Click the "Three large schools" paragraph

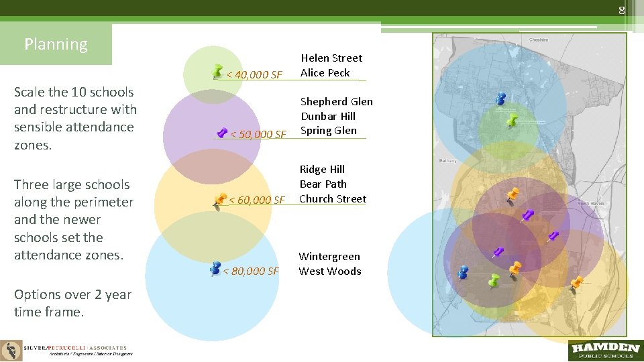pyautogui.click(x=74, y=220)
